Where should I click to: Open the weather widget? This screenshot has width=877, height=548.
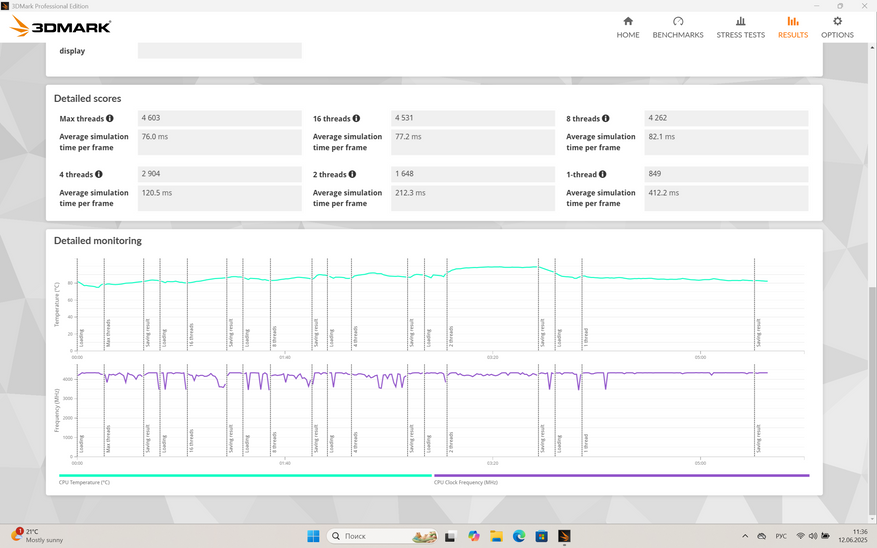click(x=38, y=536)
